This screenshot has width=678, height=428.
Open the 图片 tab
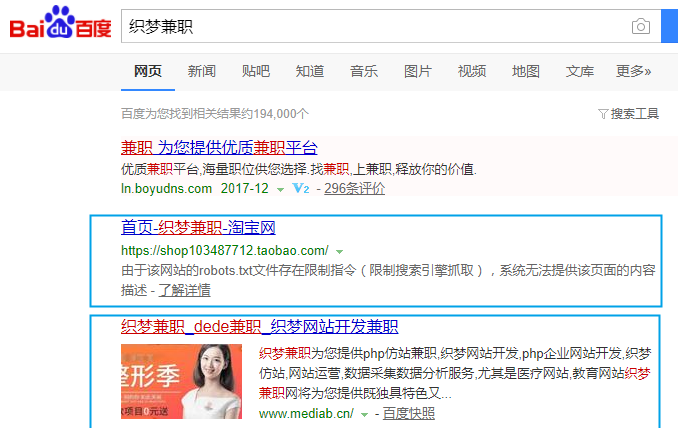pyautogui.click(x=418, y=71)
